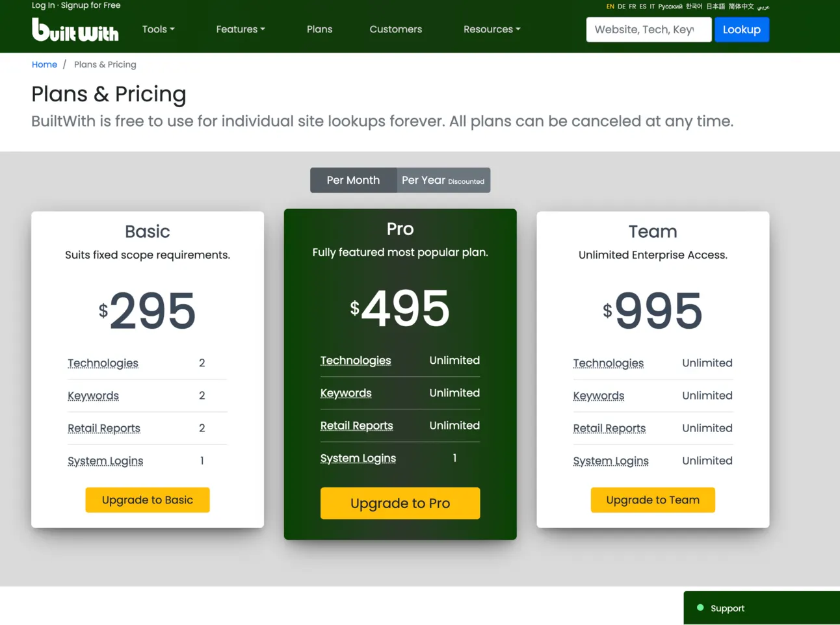Switch language to DE
Screen dimensions: 840x625
[622, 6]
